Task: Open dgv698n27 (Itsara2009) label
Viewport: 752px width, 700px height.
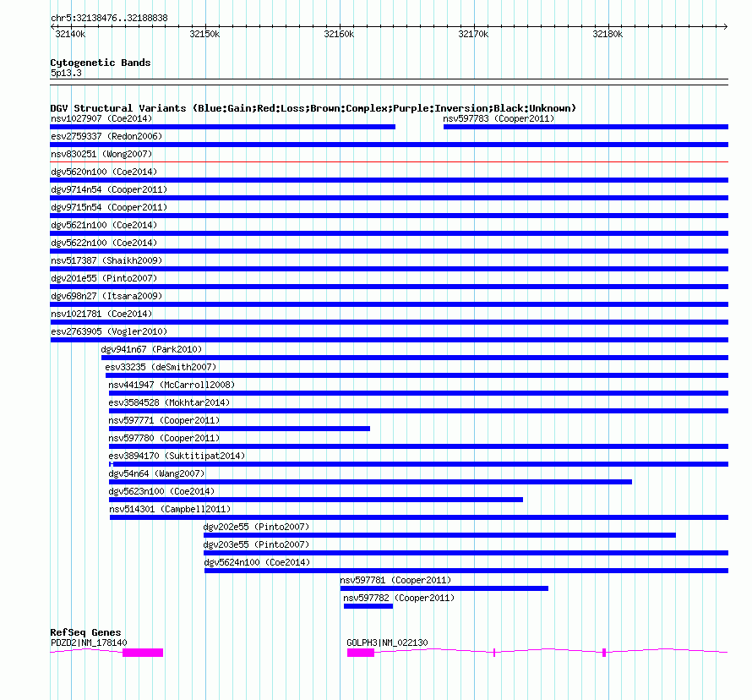Action: 106,296
